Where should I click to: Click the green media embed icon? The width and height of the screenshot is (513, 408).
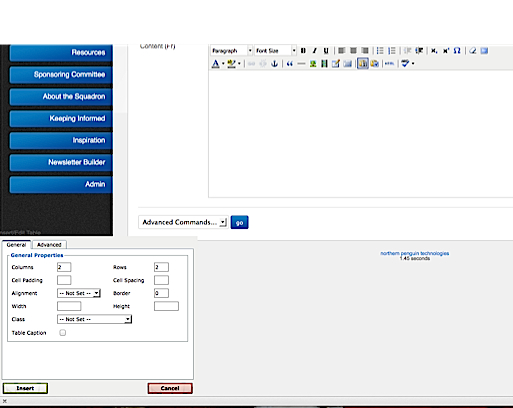[324, 63]
